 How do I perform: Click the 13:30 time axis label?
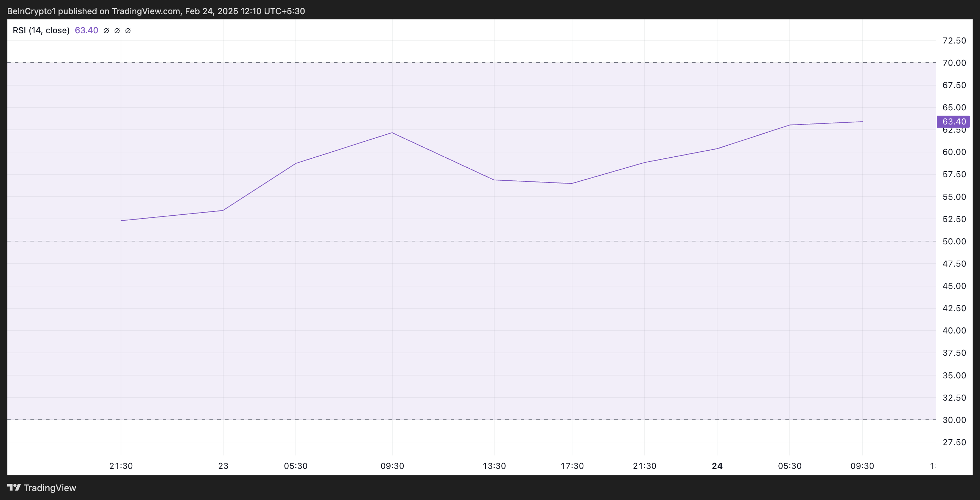tap(494, 466)
